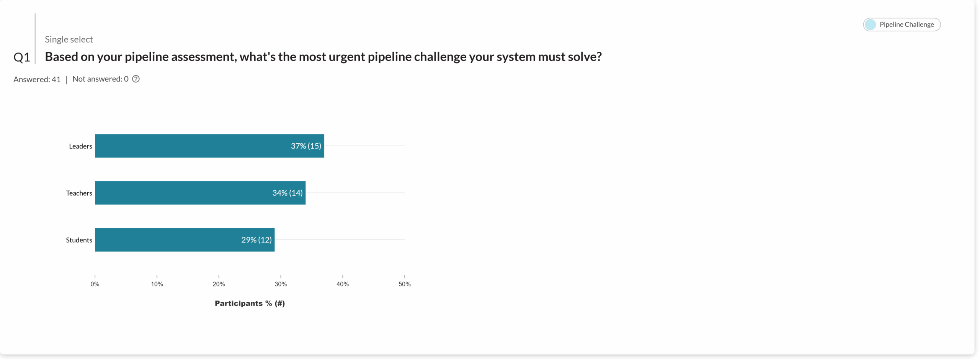Click the 0% axis tick label
980x360 pixels.
(95, 284)
